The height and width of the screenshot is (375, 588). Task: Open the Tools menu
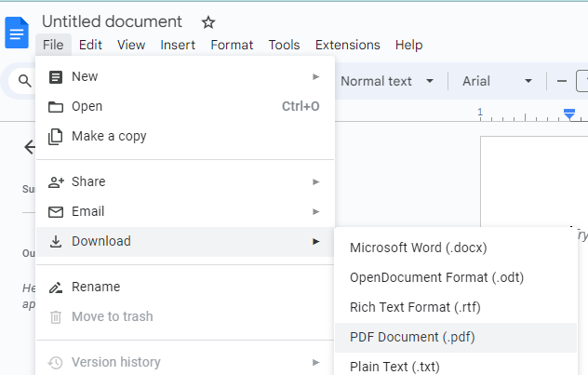284,45
